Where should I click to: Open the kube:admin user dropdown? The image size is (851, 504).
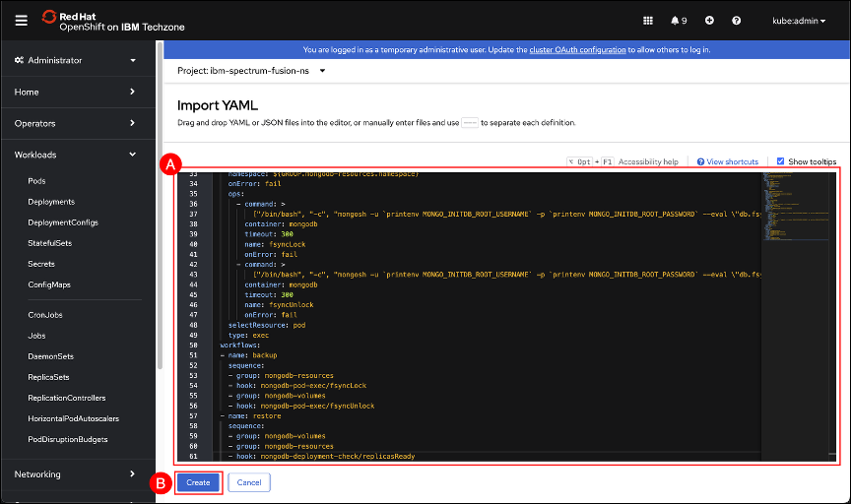(x=799, y=20)
